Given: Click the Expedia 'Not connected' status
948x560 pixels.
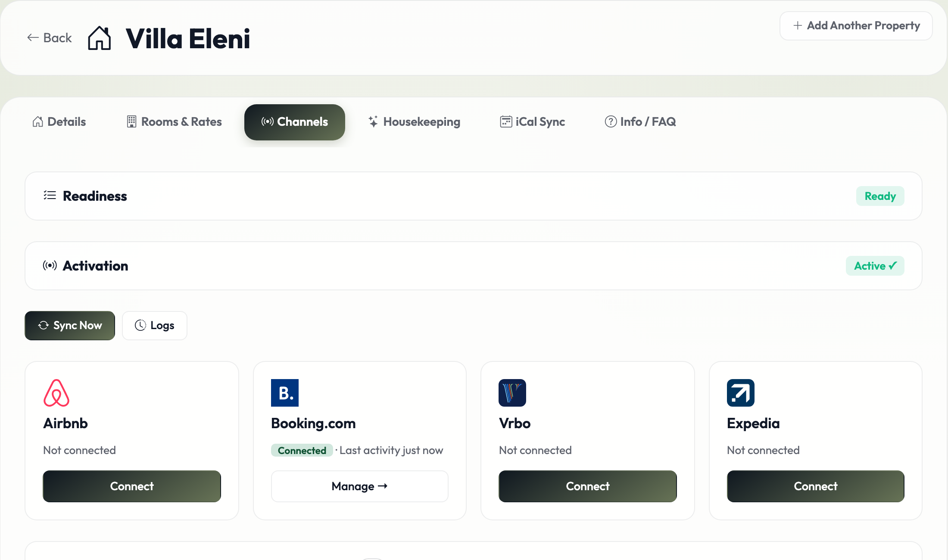Looking at the screenshot, I should point(764,450).
